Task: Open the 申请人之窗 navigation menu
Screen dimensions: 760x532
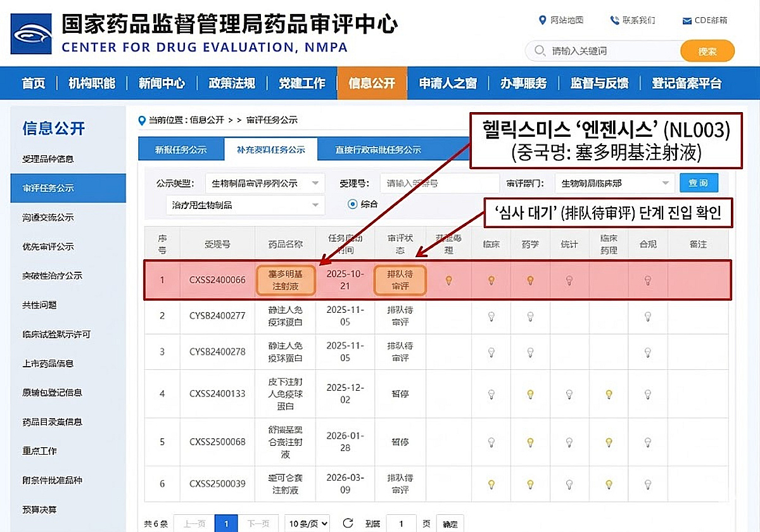Action: [447, 82]
